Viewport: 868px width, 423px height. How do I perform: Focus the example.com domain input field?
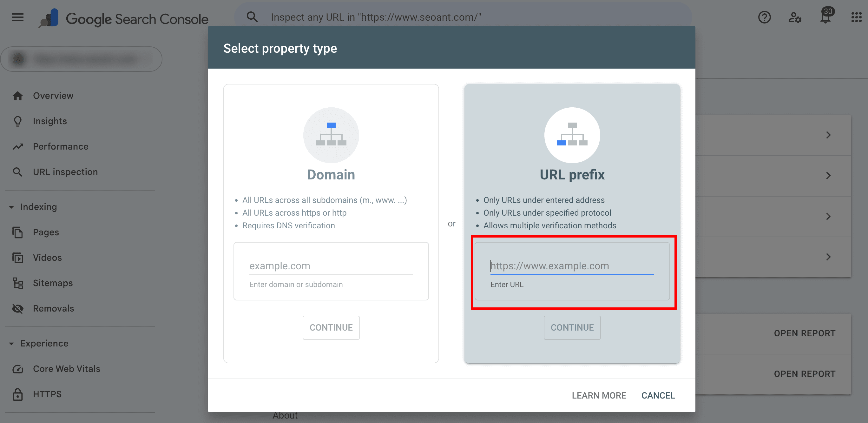click(x=331, y=266)
